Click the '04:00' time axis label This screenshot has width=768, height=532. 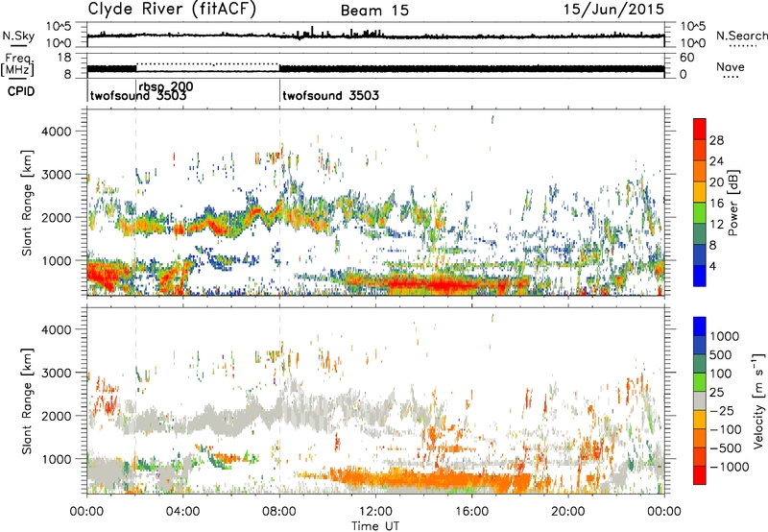(x=182, y=512)
